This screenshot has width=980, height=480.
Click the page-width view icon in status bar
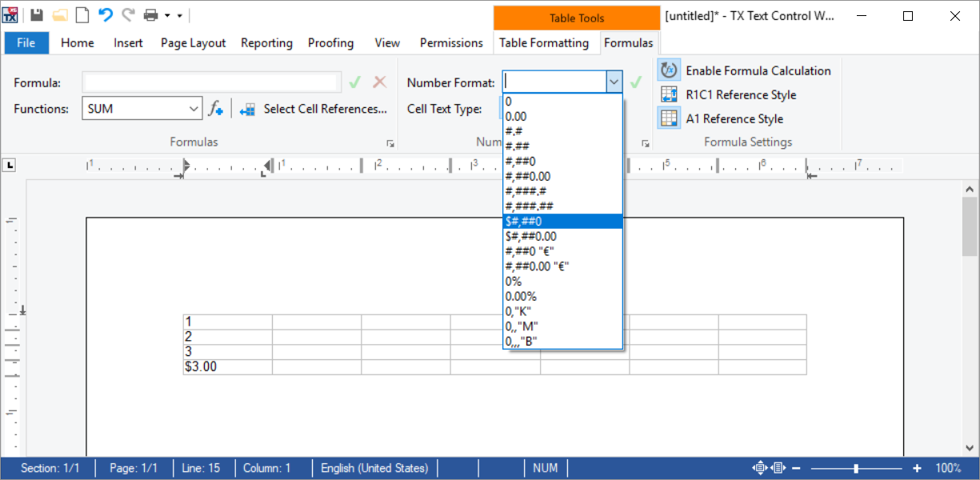778,468
